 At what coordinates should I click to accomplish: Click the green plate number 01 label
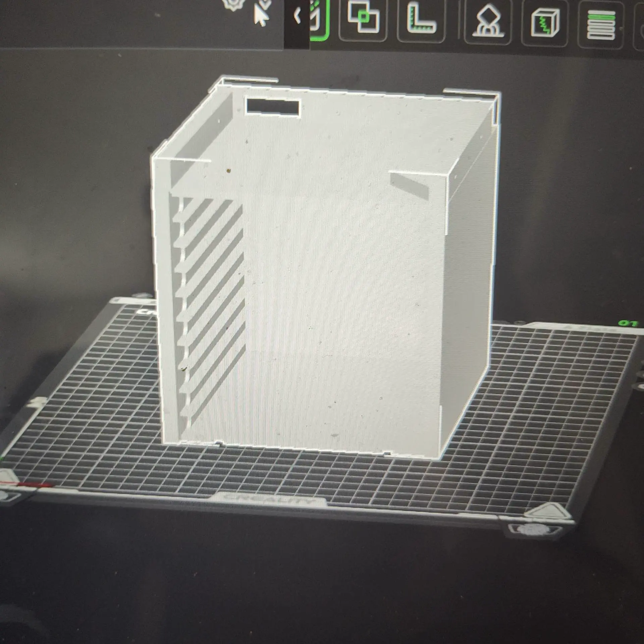(x=628, y=323)
